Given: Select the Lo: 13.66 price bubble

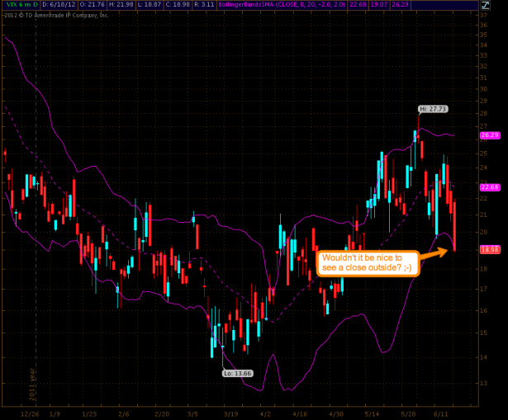Looking at the screenshot, I should tap(238, 373).
